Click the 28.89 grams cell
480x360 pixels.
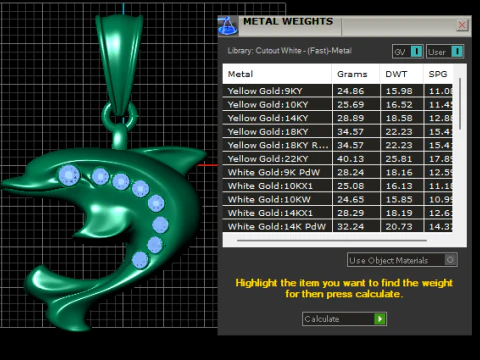coord(356,118)
